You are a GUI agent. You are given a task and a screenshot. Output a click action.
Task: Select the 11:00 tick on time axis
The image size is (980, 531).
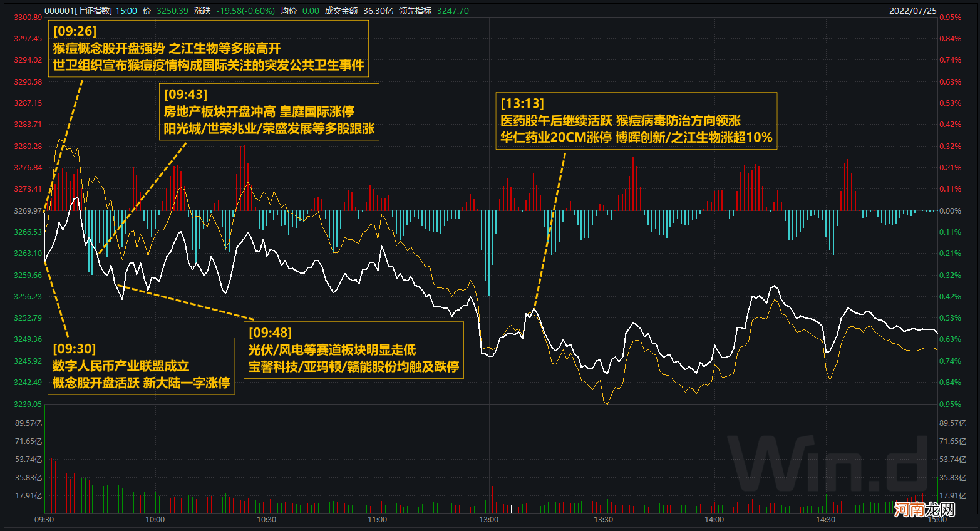pyautogui.click(x=378, y=520)
